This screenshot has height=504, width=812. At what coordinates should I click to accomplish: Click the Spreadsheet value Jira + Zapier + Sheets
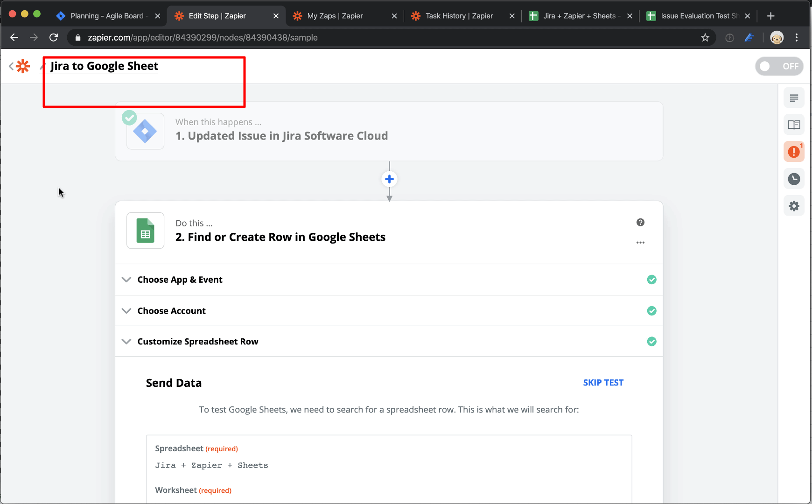211,465
